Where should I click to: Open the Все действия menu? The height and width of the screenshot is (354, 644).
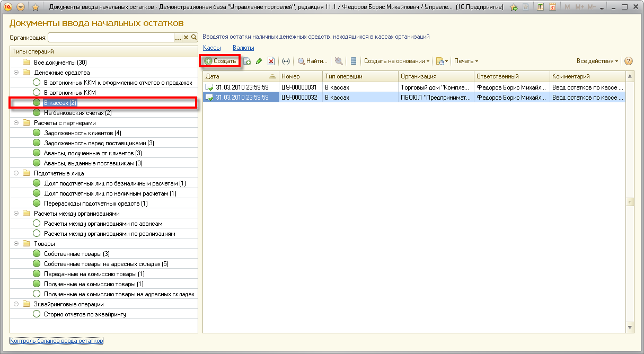click(x=597, y=61)
